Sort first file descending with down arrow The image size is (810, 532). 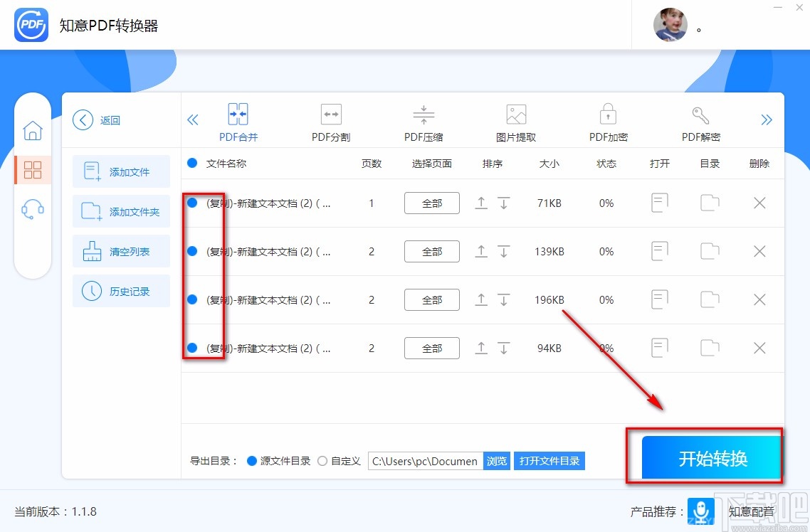[x=504, y=203]
